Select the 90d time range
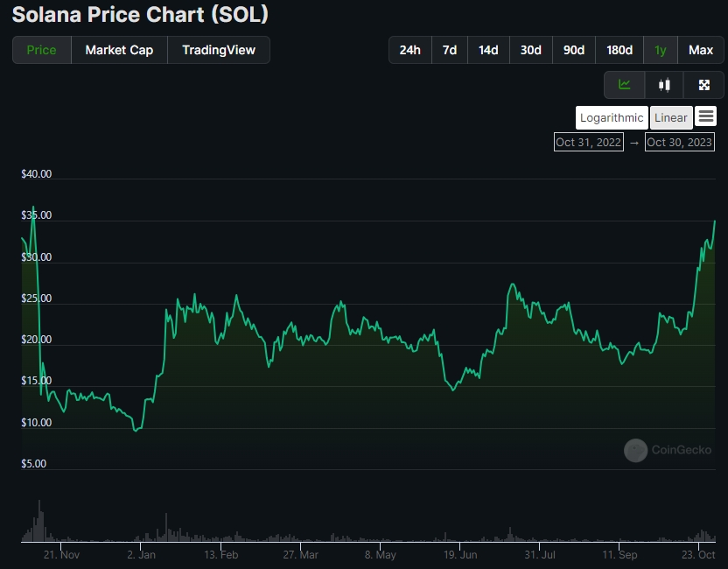The image size is (728, 569). [x=573, y=50]
